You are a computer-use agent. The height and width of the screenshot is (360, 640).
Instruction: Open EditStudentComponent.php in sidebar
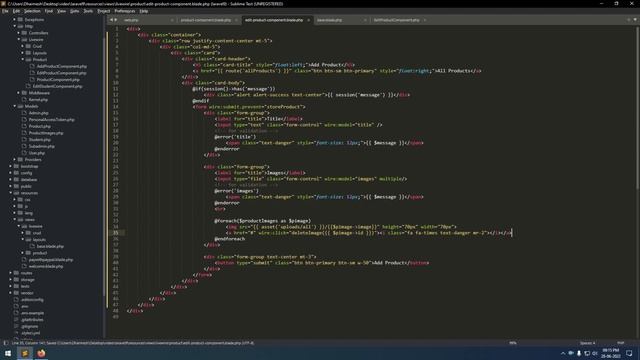[58, 86]
